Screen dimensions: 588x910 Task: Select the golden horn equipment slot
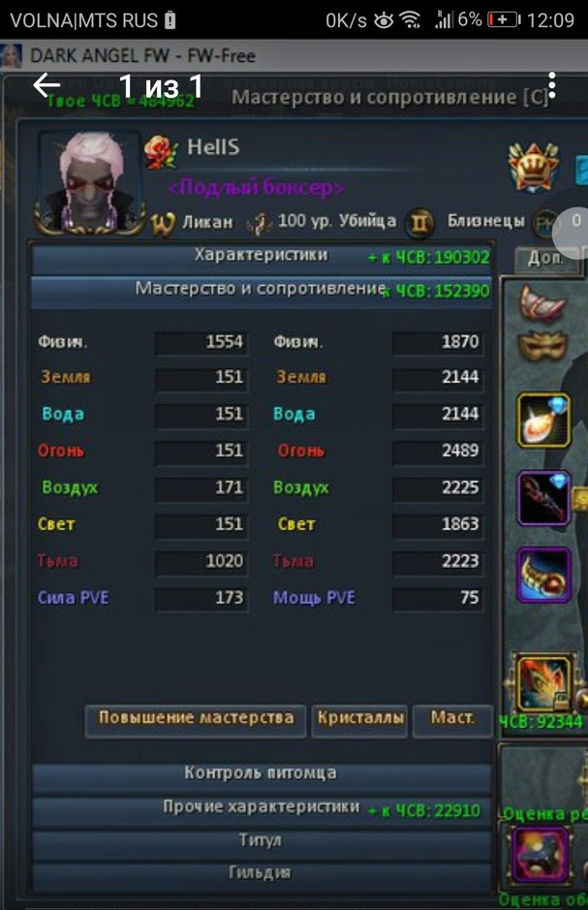click(x=543, y=575)
